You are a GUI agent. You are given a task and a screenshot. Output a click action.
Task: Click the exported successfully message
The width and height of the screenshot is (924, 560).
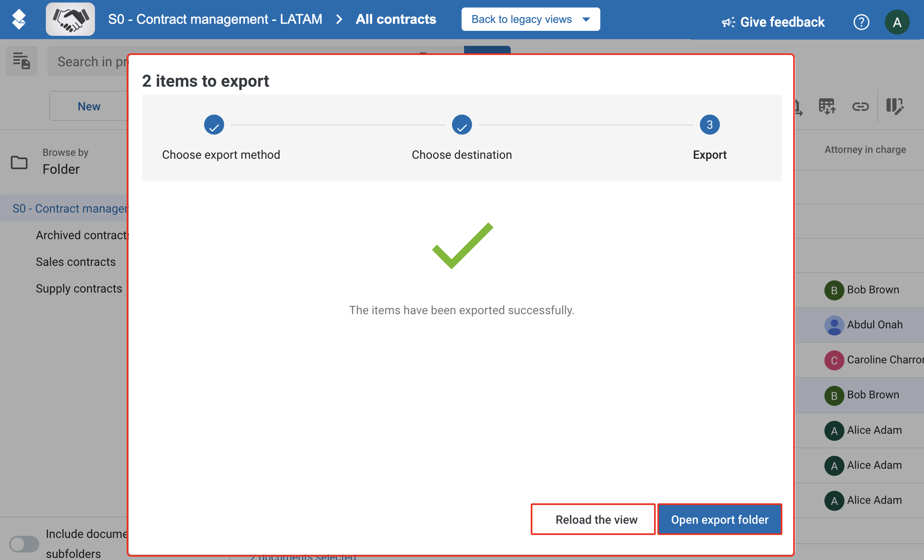pos(462,310)
